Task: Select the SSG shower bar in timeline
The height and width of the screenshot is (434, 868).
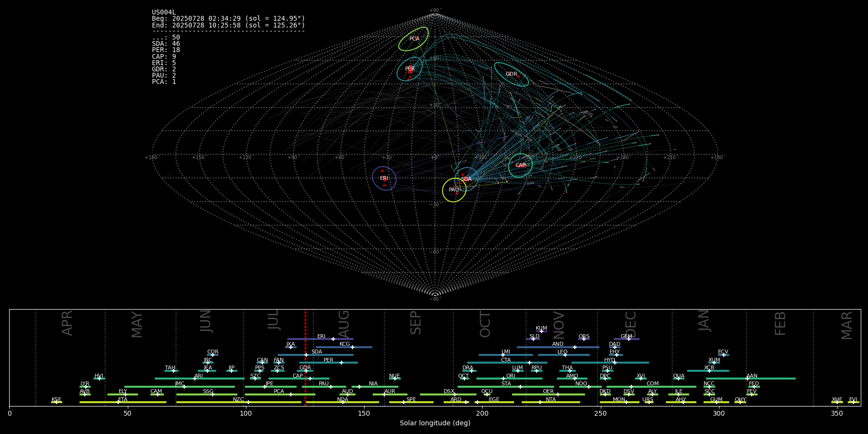Action: pos(207,394)
